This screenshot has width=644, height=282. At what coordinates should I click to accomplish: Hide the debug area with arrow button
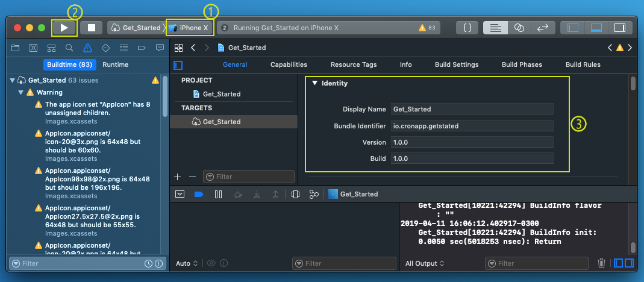180,194
